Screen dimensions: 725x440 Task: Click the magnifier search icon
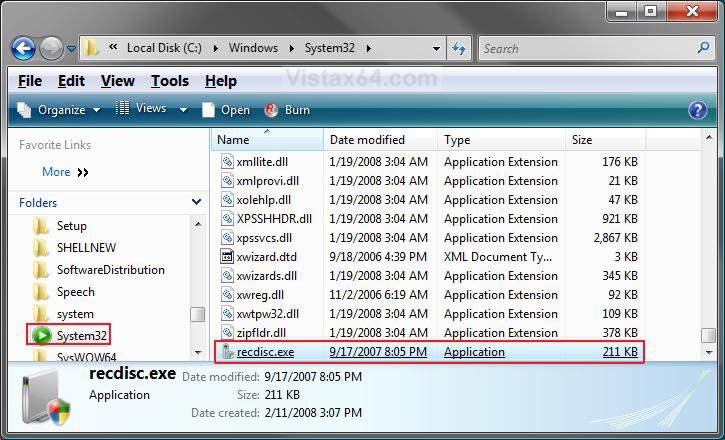point(703,47)
